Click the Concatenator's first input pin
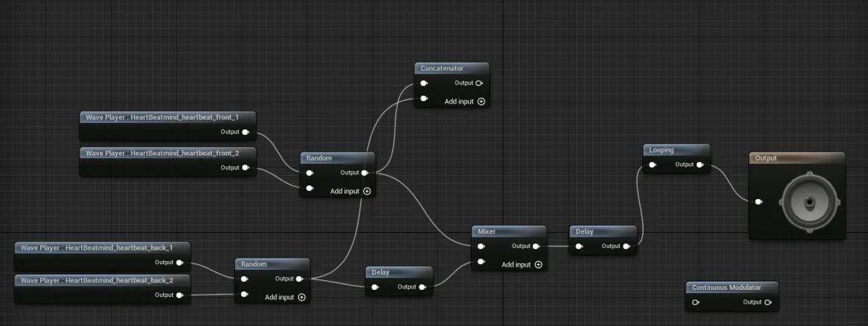 click(424, 83)
